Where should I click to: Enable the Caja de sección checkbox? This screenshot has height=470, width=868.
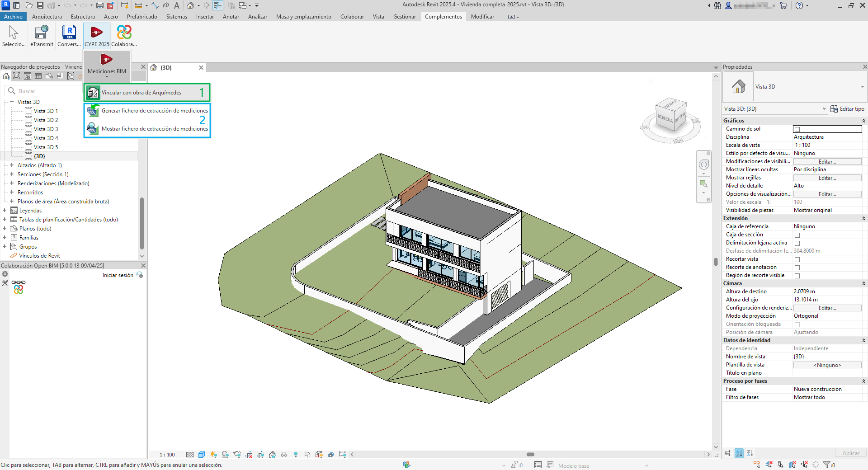coord(797,235)
